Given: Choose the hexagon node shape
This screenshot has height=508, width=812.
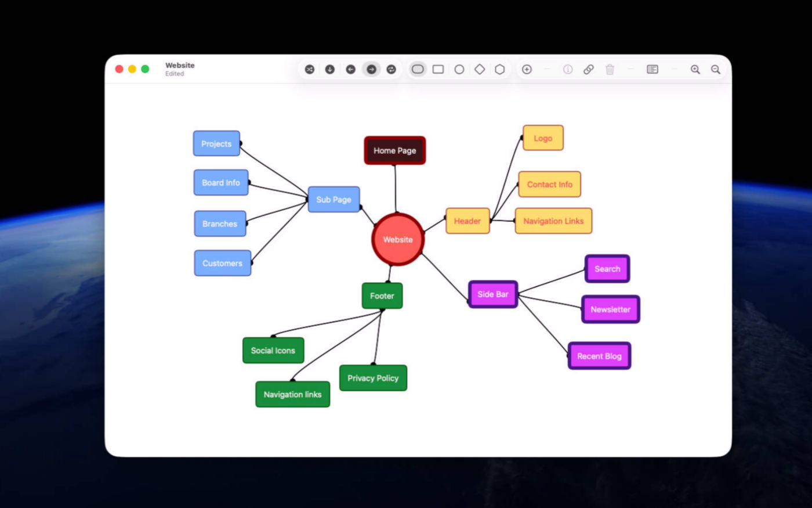Looking at the screenshot, I should click(x=500, y=69).
